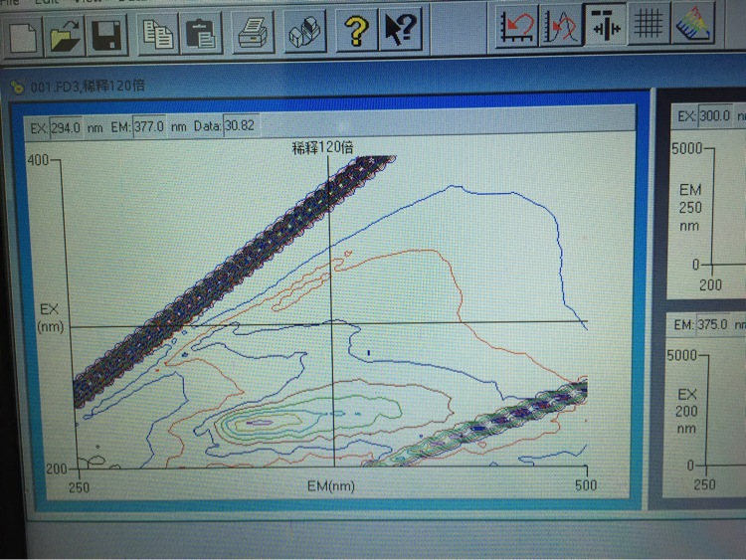The height and width of the screenshot is (560, 746).
Task: Click the EM(nm) axis label
Action: [331, 486]
